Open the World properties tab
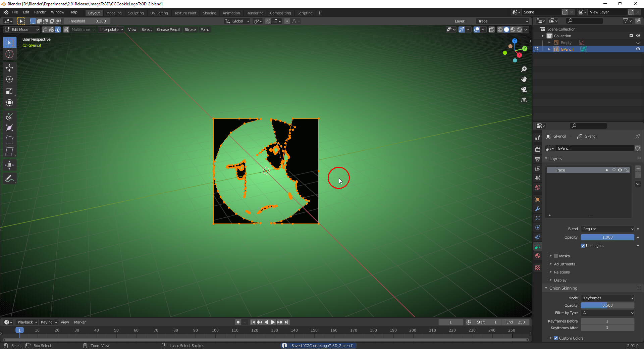This screenshot has height=349, width=644. tap(538, 187)
